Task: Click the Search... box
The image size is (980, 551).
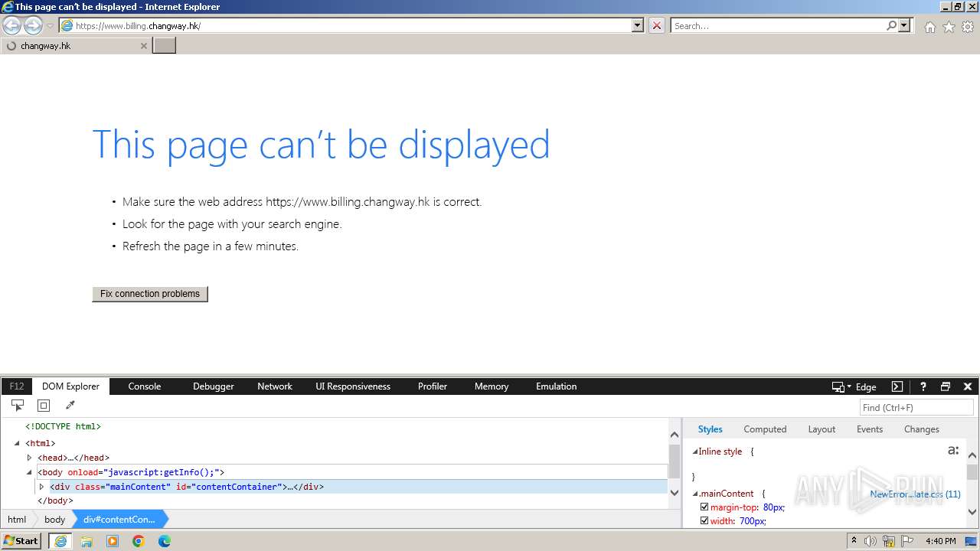Action: coord(778,25)
